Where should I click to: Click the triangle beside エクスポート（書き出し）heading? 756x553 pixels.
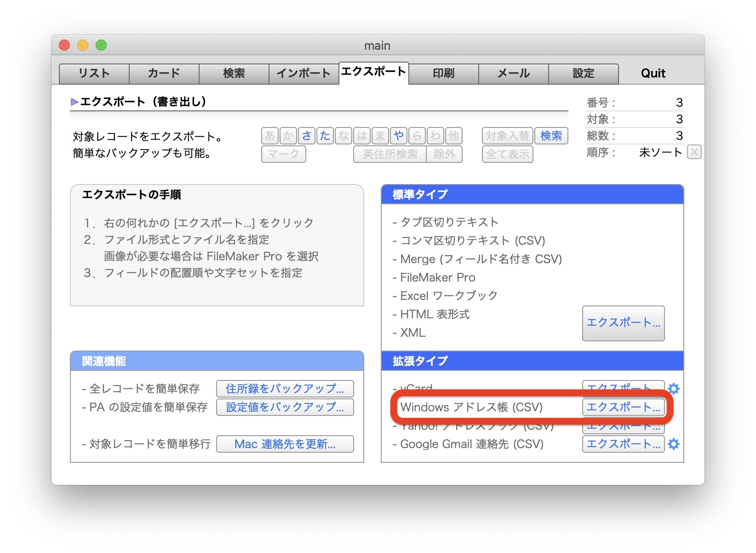[74, 102]
